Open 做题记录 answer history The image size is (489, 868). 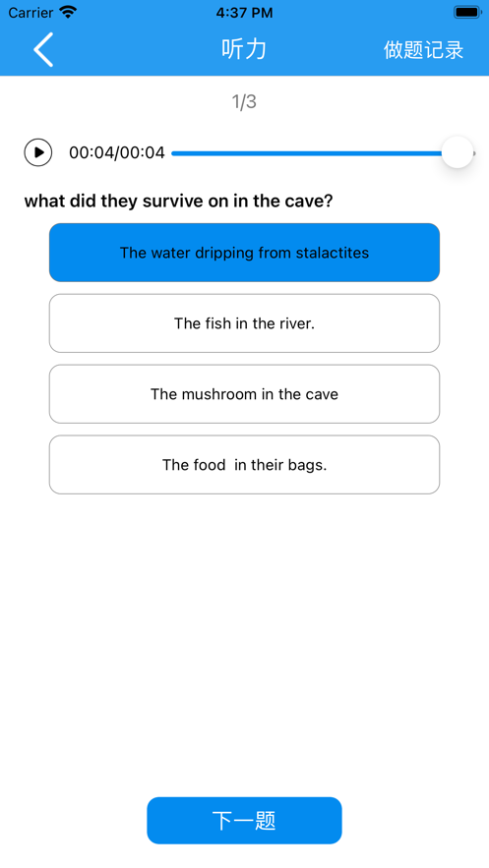click(423, 49)
